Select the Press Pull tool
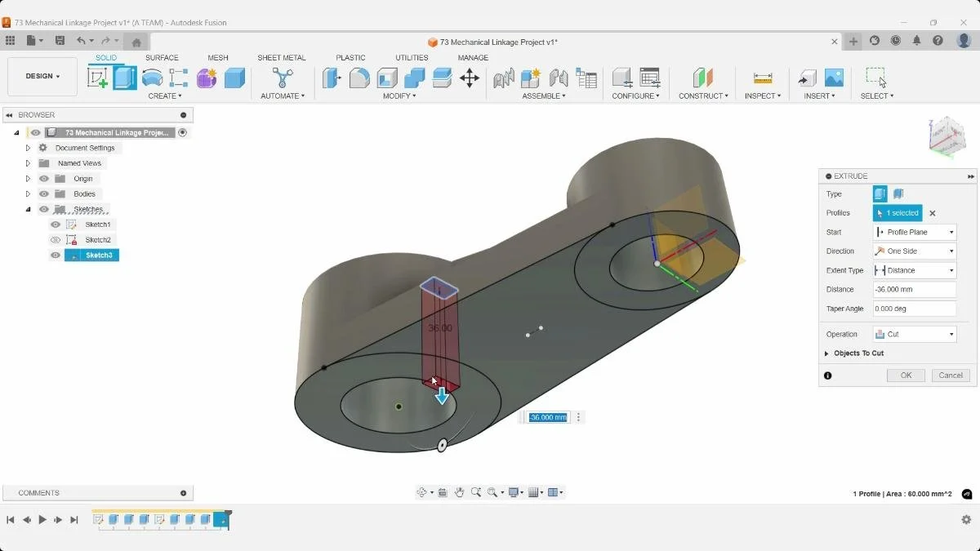The height and width of the screenshot is (551, 980). click(332, 78)
